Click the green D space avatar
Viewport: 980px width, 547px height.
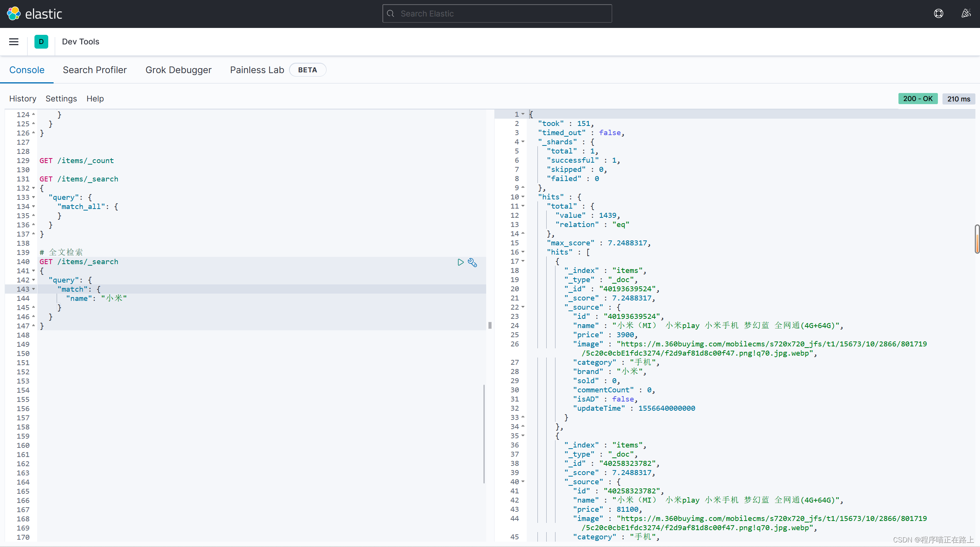point(41,42)
